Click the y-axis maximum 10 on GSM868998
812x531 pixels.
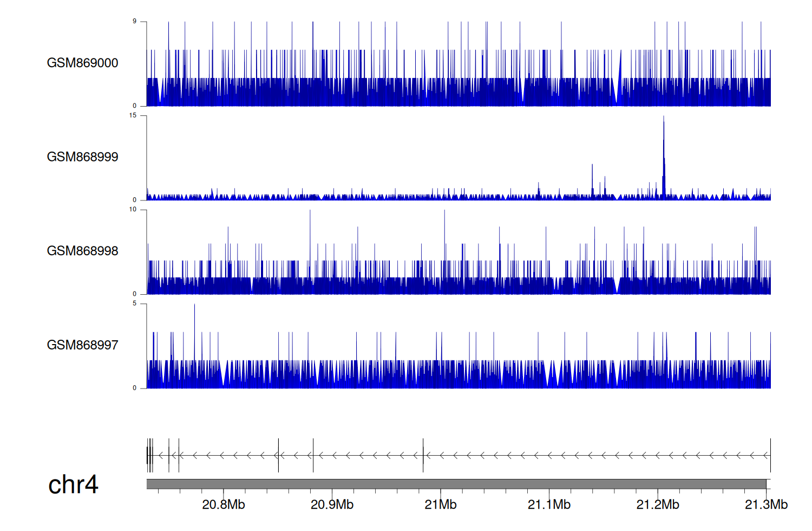pos(133,210)
